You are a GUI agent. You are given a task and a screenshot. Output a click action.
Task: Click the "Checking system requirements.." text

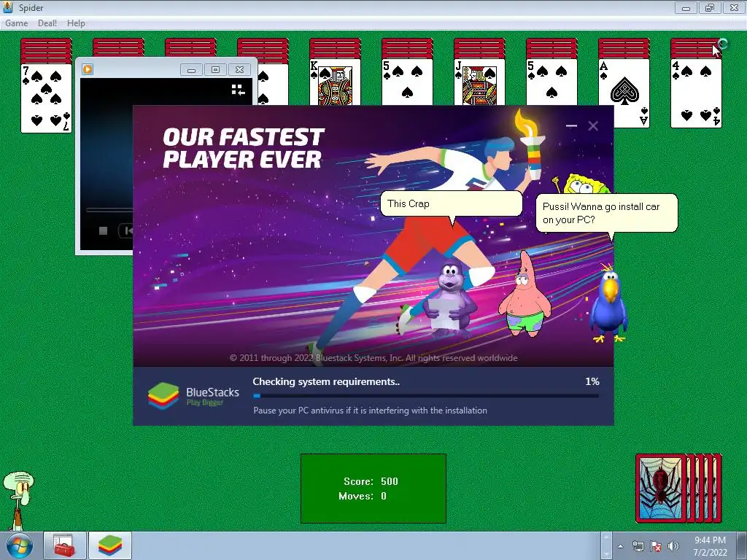point(326,381)
